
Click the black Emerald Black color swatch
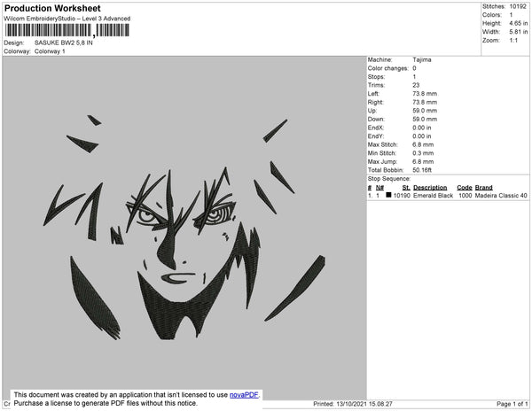coord(388,195)
